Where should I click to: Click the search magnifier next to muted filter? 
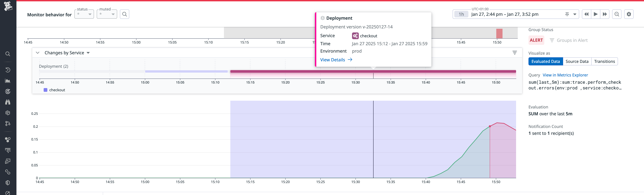tap(125, 14)
